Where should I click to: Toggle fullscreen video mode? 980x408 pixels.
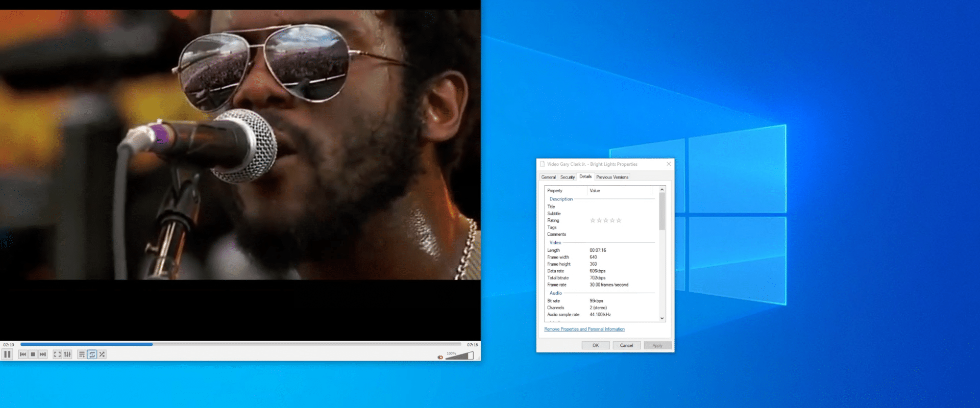pyautogui.click(x=57, y=354)
